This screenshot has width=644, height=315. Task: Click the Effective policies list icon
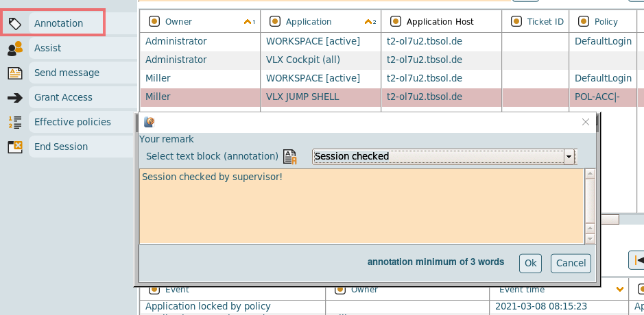coord(14,123)
